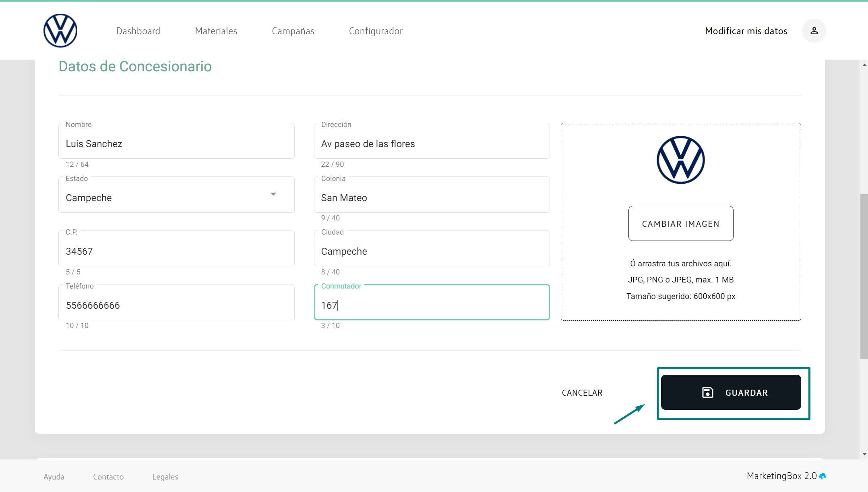Open the Dashboard menu item
The image size is (868, 492).
138,31
